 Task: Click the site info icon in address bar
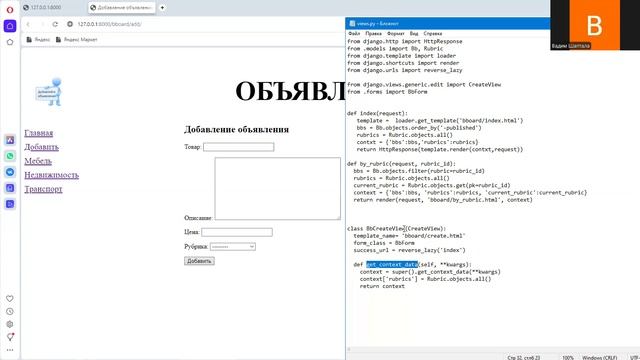click(70, 24)
